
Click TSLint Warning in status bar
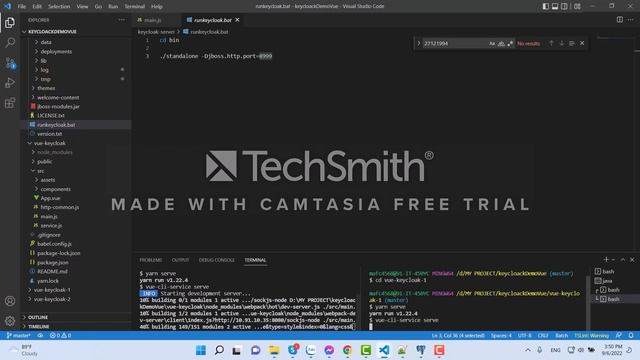coord(591,336)
